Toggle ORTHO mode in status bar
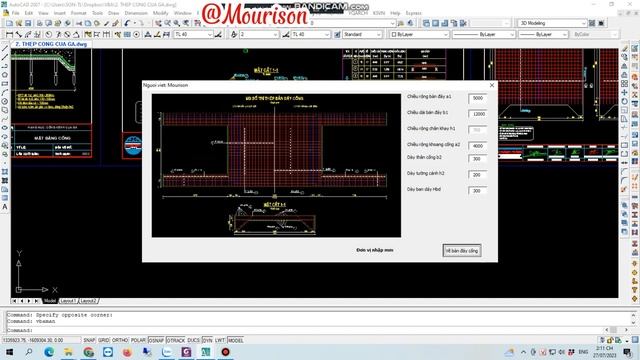640x360 pixels. point(120,340)
